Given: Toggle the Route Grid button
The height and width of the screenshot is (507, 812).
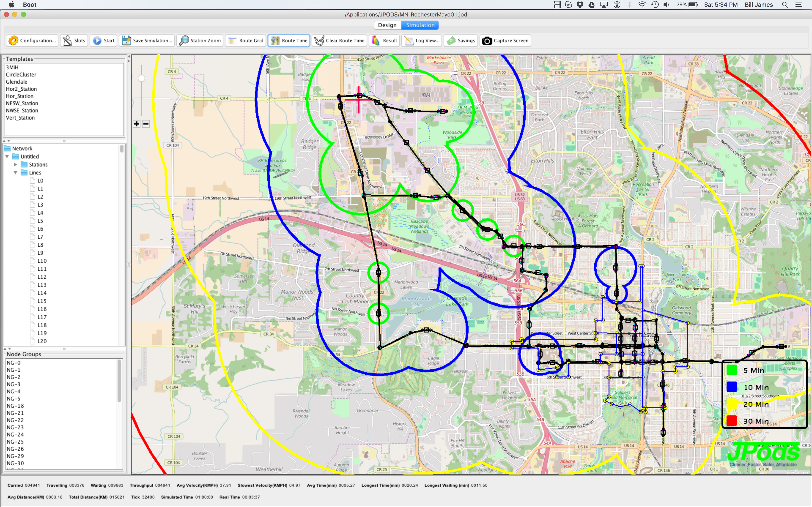Looking at the screenshot, I should (246, 41).
